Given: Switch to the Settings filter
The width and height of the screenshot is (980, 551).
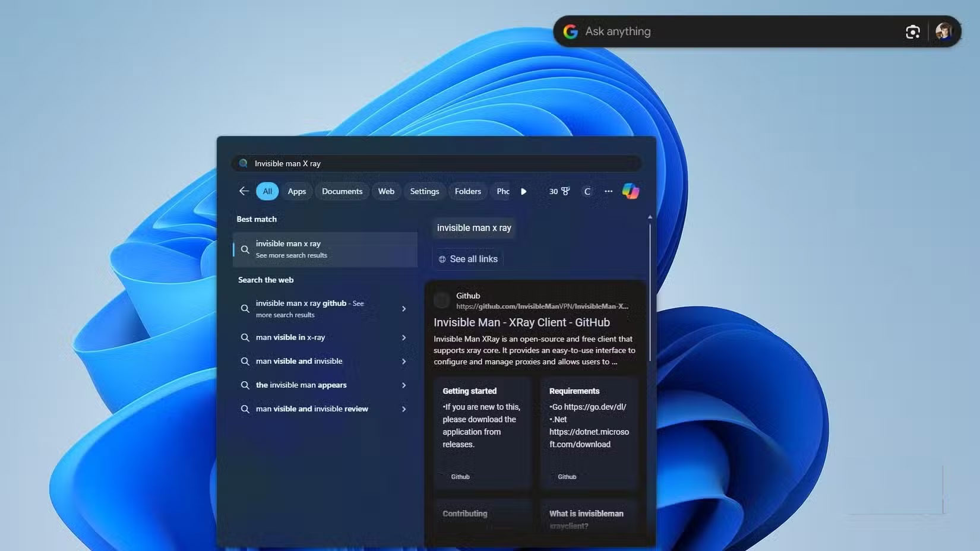Looking at the screenshot, I should tap(424, 191).
